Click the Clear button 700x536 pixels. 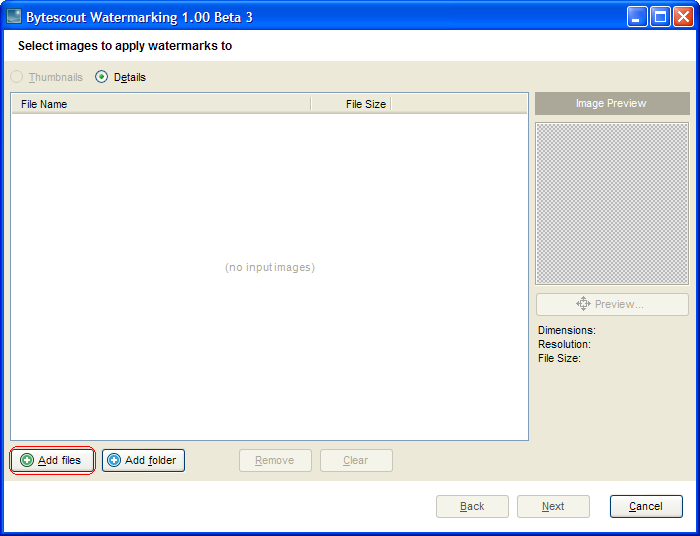[356, 460]
